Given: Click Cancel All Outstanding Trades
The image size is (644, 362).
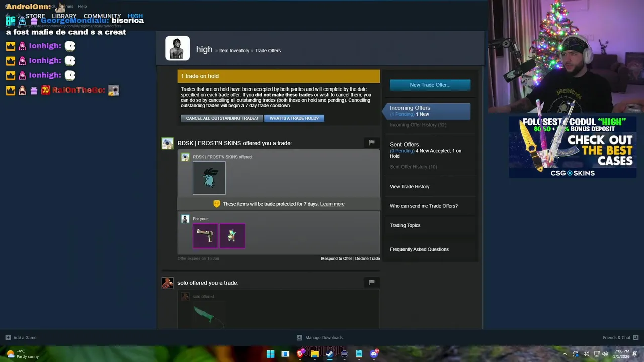Looking at the screenshot, I should (x=221, y=118).
